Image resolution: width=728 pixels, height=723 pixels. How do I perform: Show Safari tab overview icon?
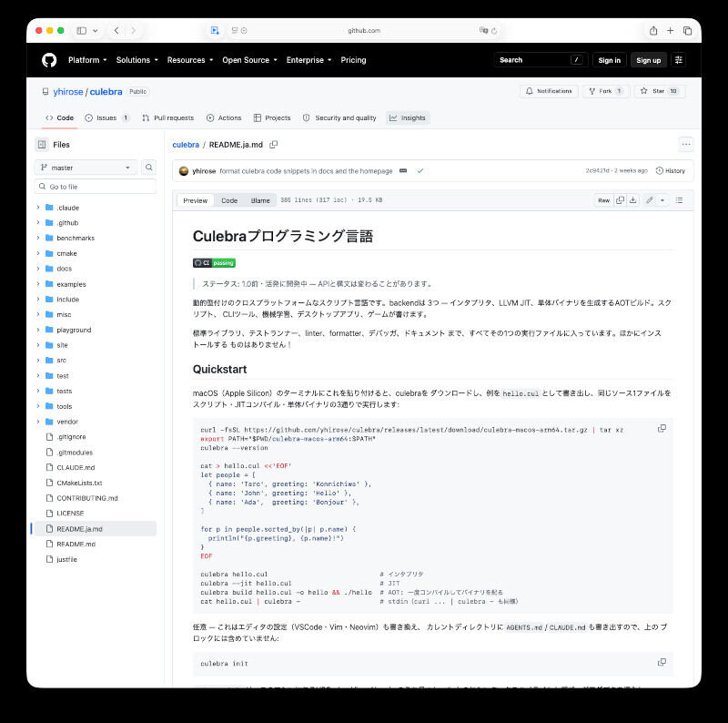pos(688,31)
